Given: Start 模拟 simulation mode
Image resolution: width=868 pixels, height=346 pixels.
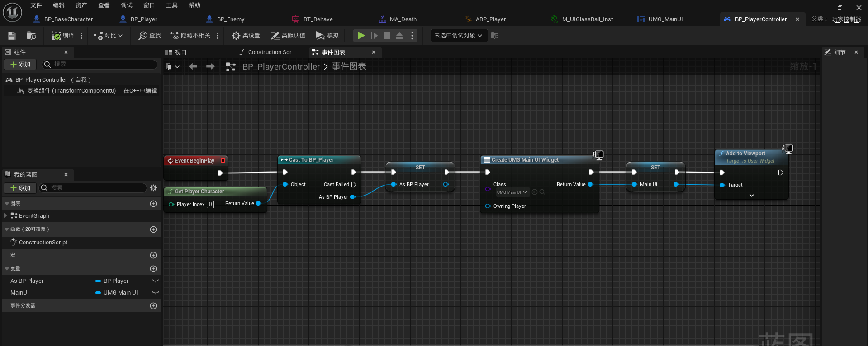Looking at the screenshot, I should pyautogui.click(x=327, y=36).
